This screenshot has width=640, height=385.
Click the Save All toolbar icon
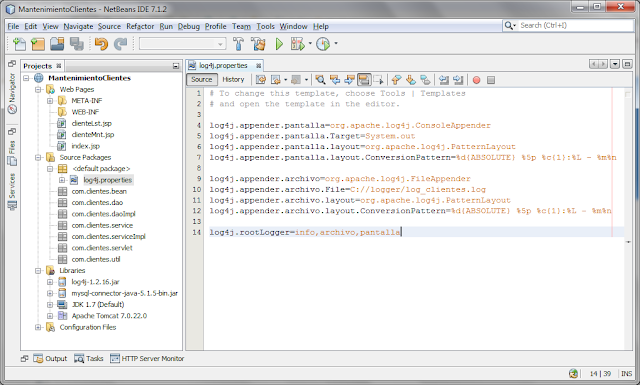point(76,44)
